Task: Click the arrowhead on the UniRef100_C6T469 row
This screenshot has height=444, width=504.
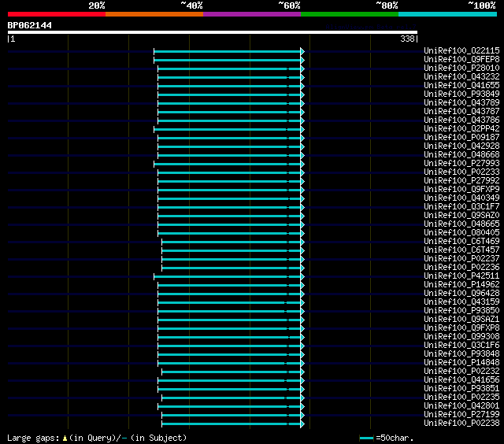Action: (x=302, y=242)
